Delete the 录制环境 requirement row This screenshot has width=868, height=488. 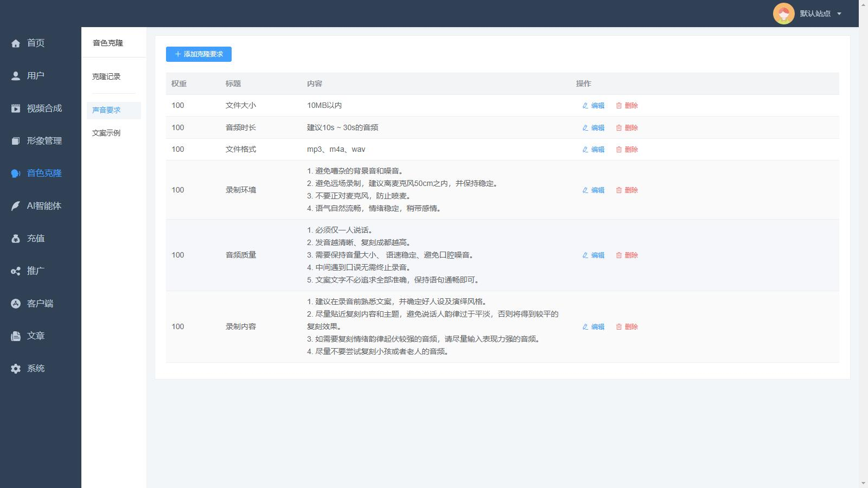(x=627, y=190)
